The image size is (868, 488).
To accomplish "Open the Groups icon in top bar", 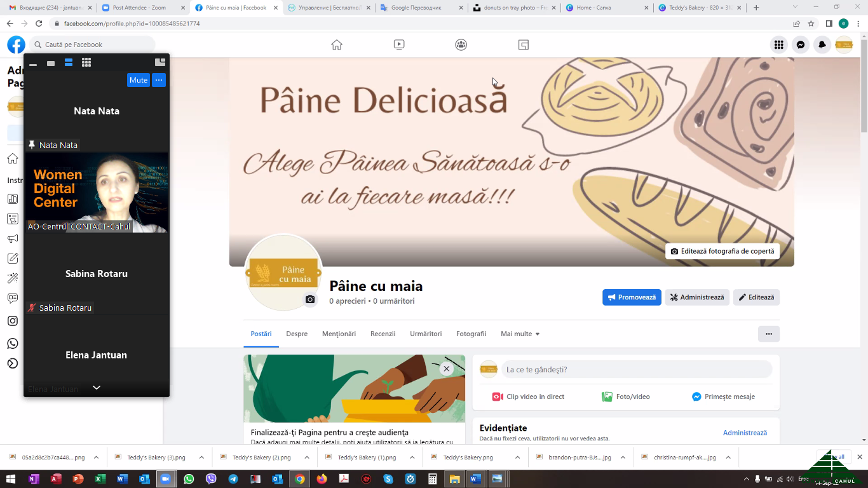I will [461, 44].
